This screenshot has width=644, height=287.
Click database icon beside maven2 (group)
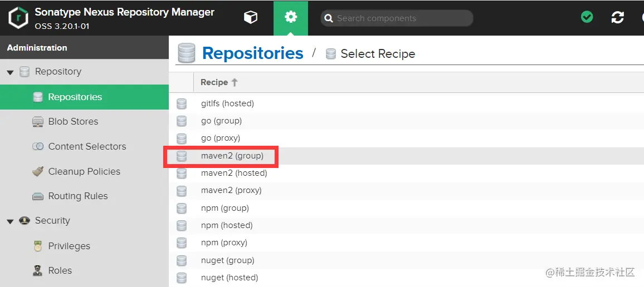(x=182, y=156)
